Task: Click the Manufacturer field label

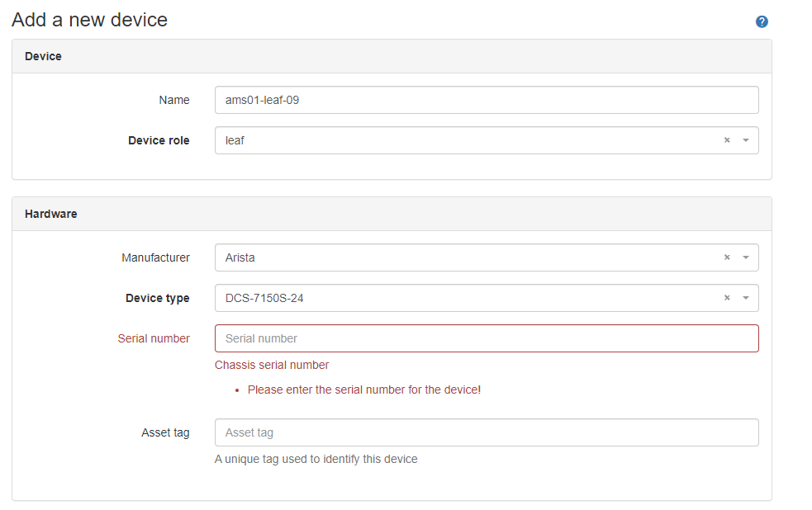Action: point(155,257)
